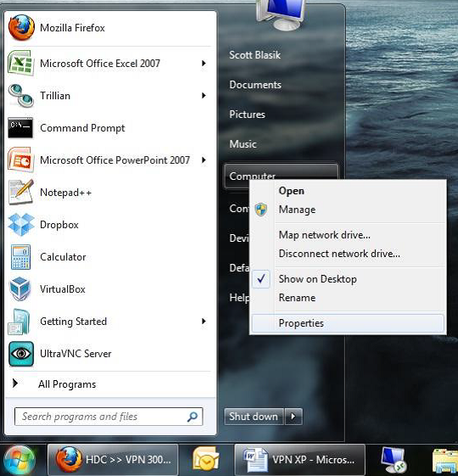Open Notepad++ using its notepad icon
The width and height of the screenshot is (458, 476).
(x=21, y=192)
